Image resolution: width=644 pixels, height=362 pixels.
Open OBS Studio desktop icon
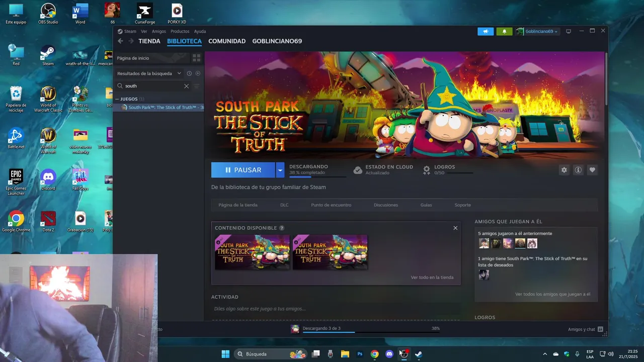tap(48, 14)
